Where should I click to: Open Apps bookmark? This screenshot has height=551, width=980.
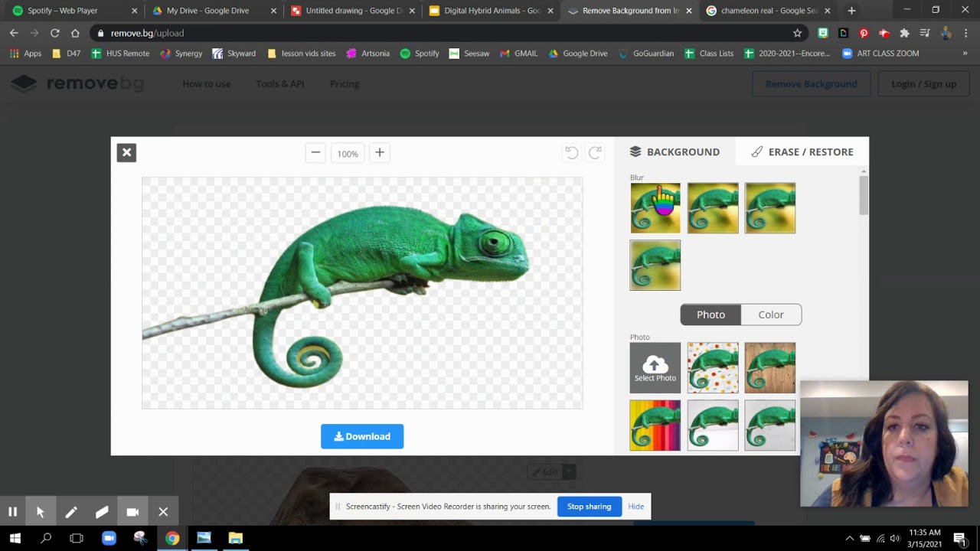25,54
